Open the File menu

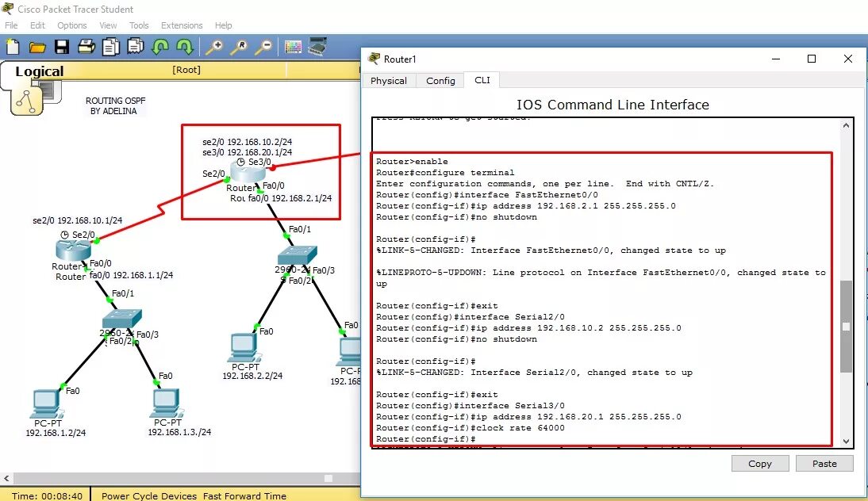[11, 25]
